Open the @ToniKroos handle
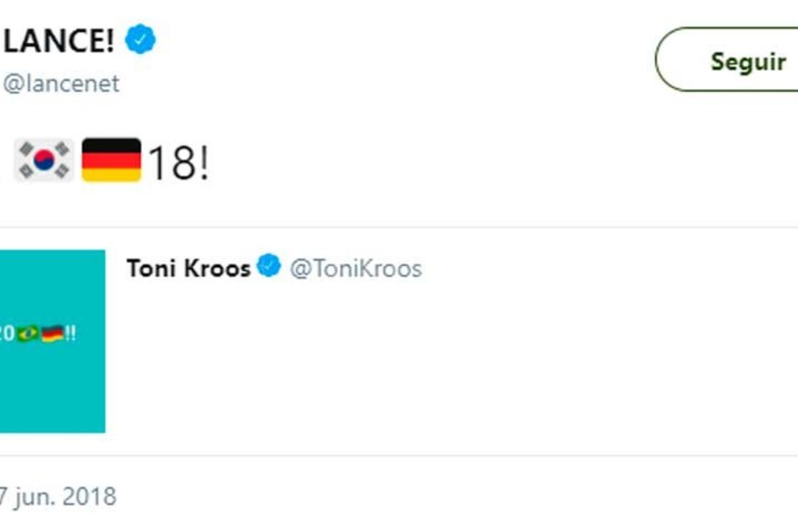The height and width of the screenshot is (532, 798). [356, 269]
